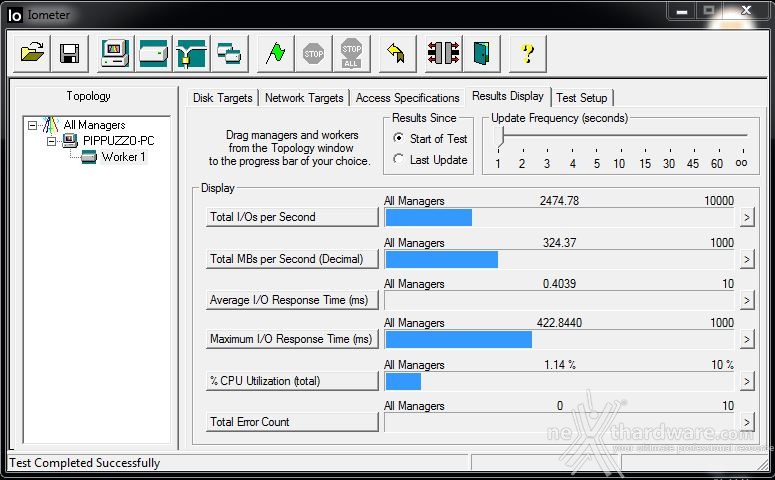Collapse the PIPPUZZO-PC tree node
Screen dimensions: 775x480
click(51, 141)
